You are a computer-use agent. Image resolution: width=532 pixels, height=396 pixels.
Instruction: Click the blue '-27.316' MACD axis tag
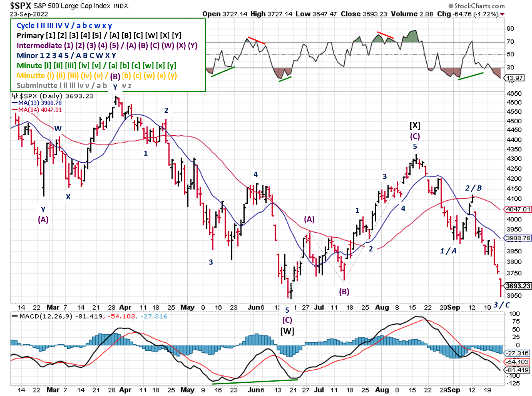click(518, 354)
